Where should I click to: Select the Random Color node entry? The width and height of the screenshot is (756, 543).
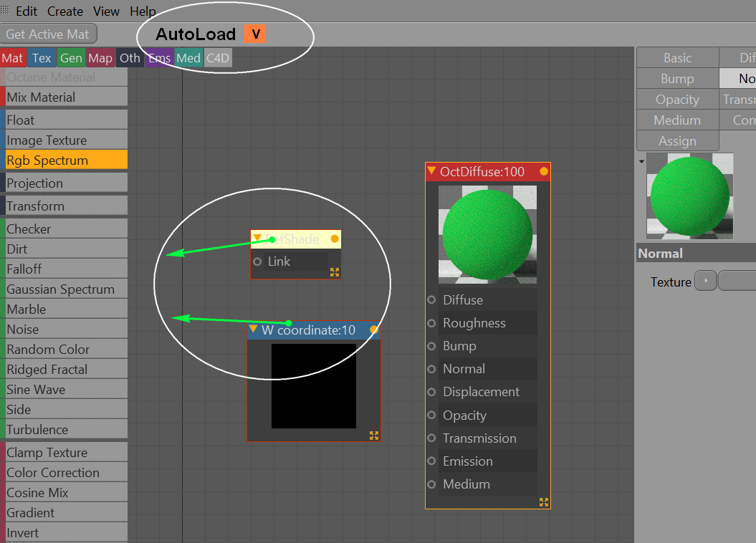tap(64, 350)
